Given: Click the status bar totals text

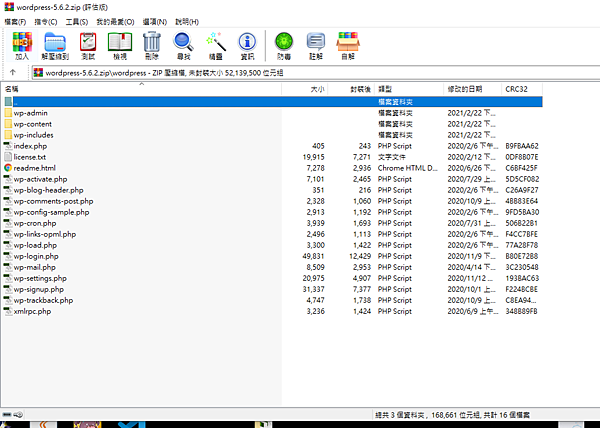Looking at the screenshot, I should click(x=453, y=415).
